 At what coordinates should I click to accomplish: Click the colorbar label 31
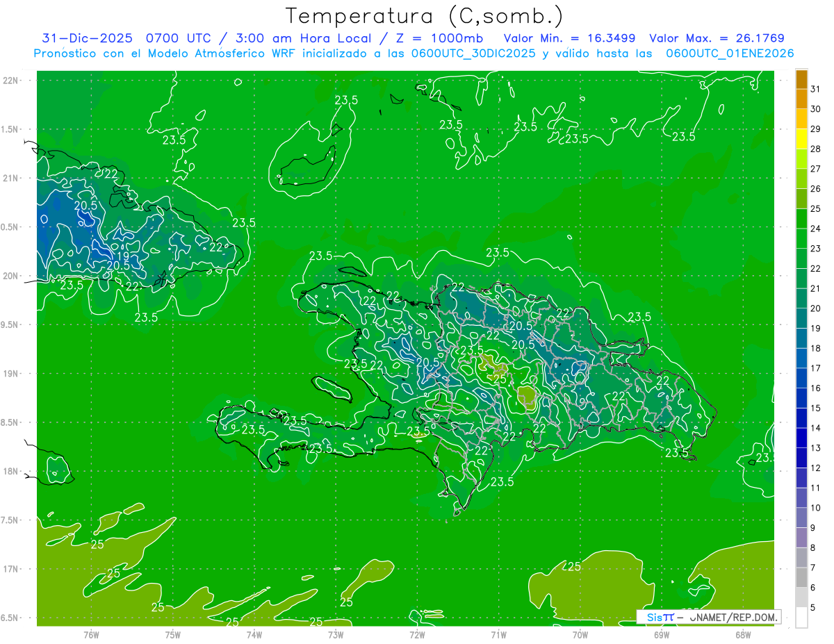point(816,89)
